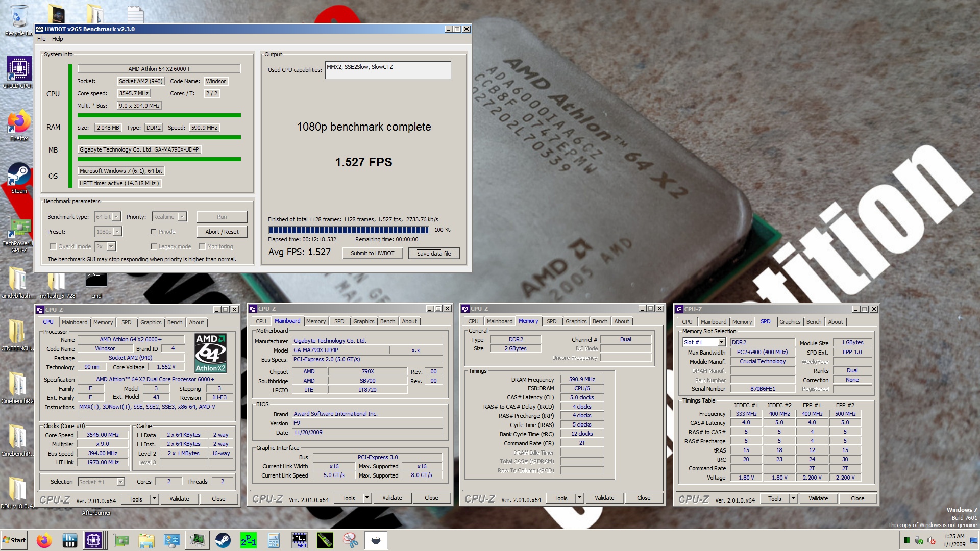The width and height of the screenshot is (980, 551).
Task: Open the Recycle Bin desktop icon
Action: [x=18, y=19]
